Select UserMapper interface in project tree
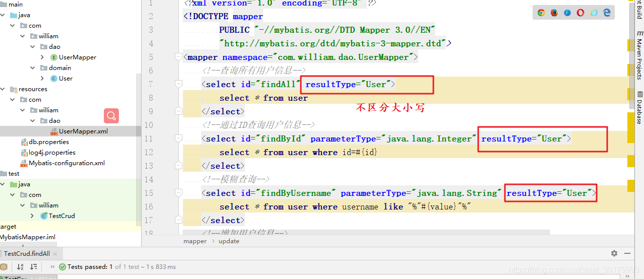 point(78,57)
